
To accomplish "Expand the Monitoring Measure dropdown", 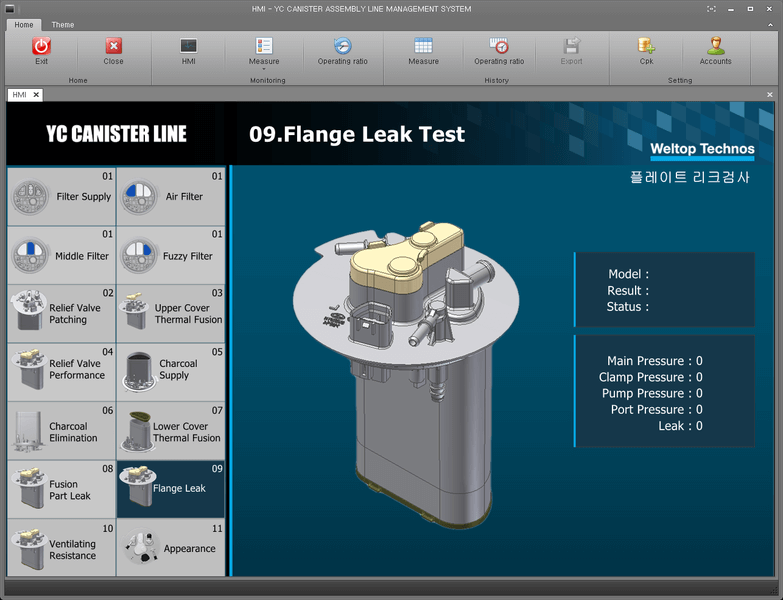I will [x=264, y=68].
